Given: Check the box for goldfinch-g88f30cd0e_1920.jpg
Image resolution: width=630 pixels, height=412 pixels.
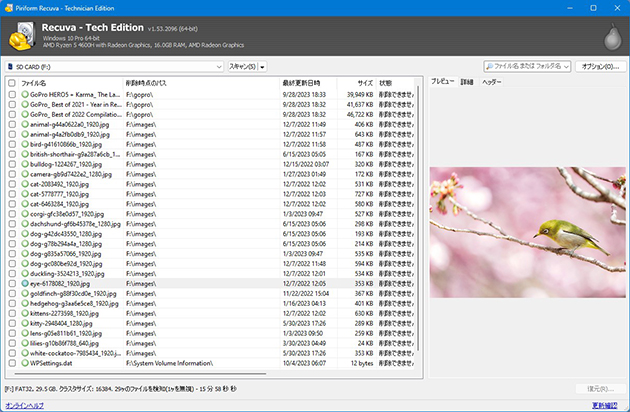Looking at the screenshot, I should [x=12, y=293].
